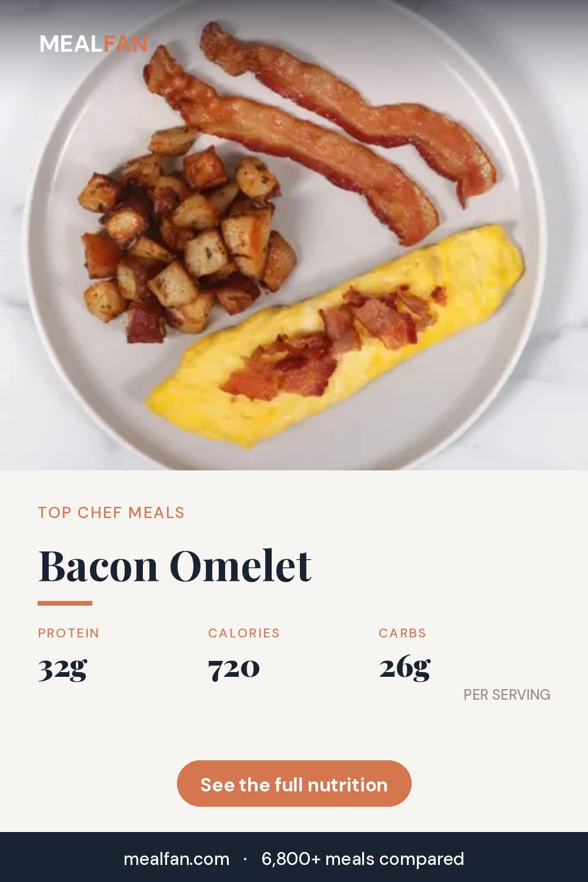Click the bacon omelet plate photo
Viewport: 588px width, 882px height.
(x=294, y=235)
